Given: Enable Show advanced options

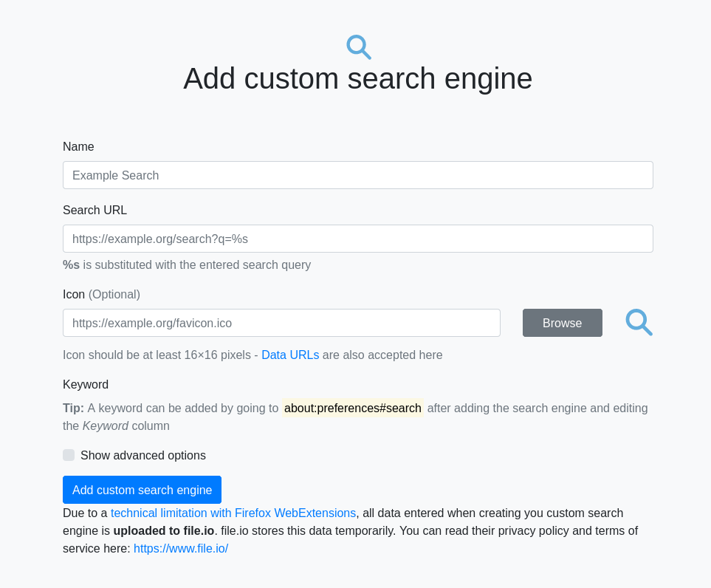Looking at the screenshot, I should click(69, 455).
